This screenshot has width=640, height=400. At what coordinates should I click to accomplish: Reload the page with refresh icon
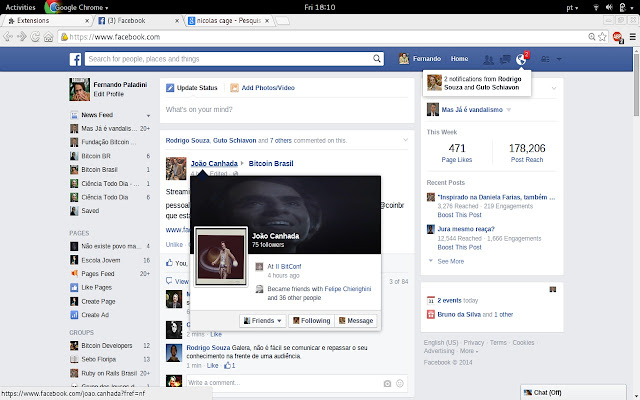pyautogui.click(x=35, y=37)
